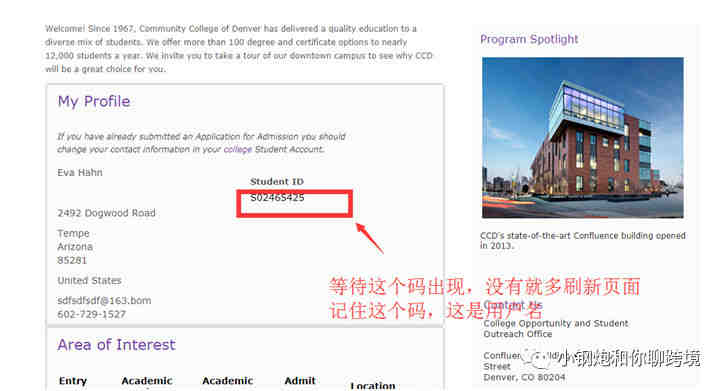Click the city 'Tempe'
Screen dimensions: 724x391
[73, 233]
